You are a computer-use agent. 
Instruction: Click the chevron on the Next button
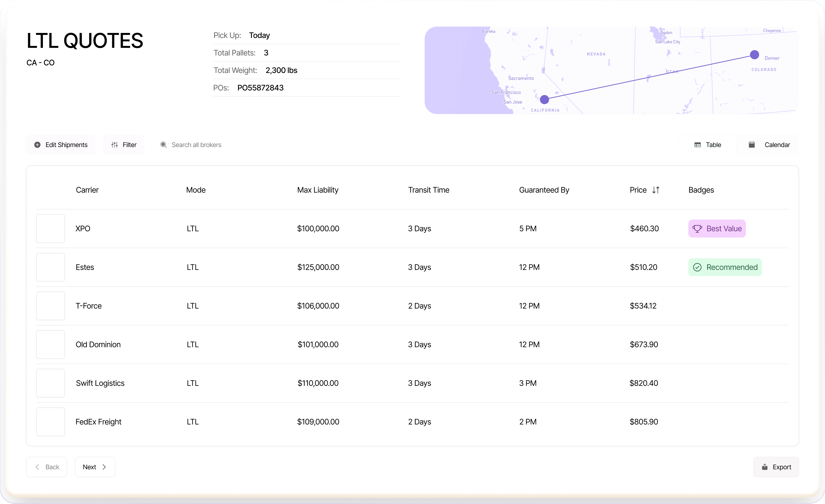click(104, 467)
